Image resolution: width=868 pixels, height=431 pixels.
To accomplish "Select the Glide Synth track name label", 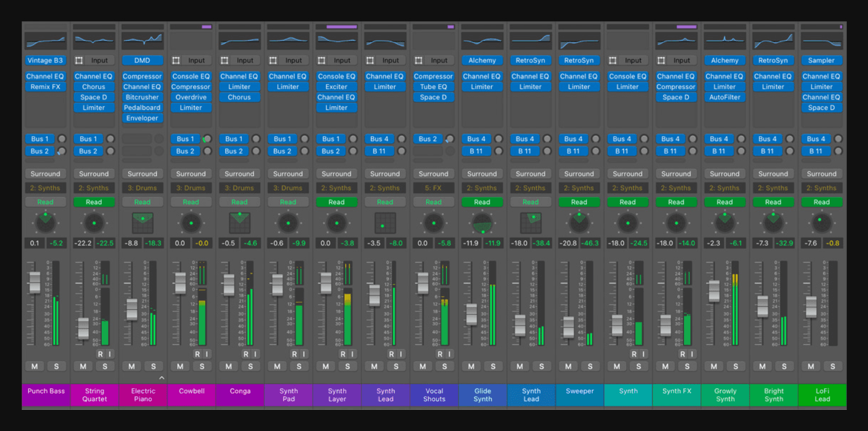I will pyautogui.click(x=482, y=394).
